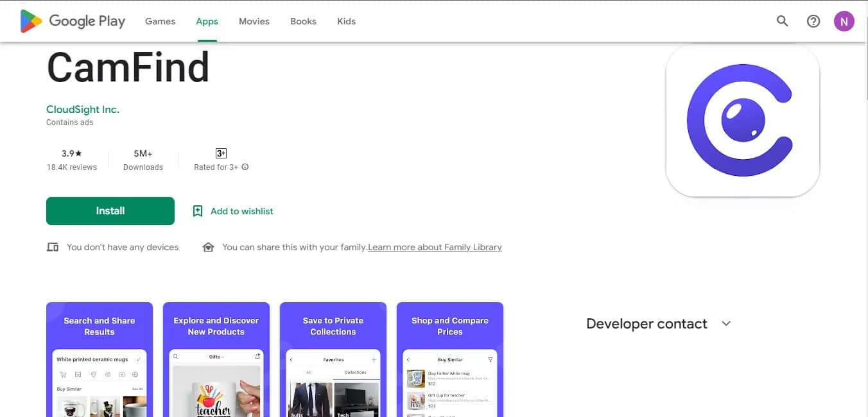868x417 pixels.
Task: Open the search magnifier icon
Action: pyautogui.click(x=782, y=21)
